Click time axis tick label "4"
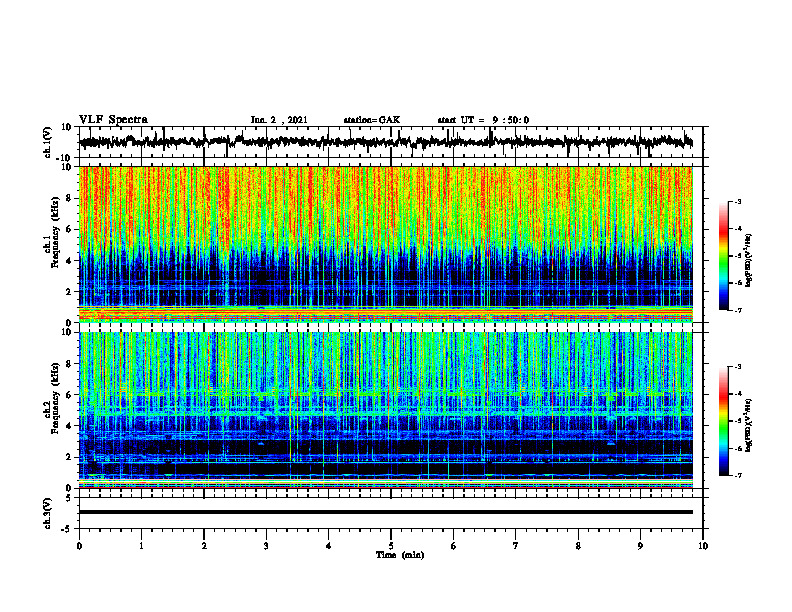Viewport: 792px width, 612px height. click(x=329, y=546)
